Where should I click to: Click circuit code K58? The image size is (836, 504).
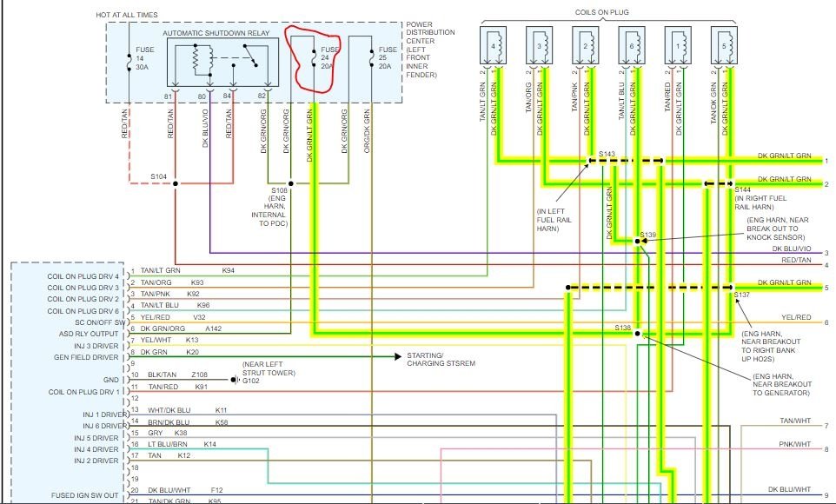(x=222, y=422)
